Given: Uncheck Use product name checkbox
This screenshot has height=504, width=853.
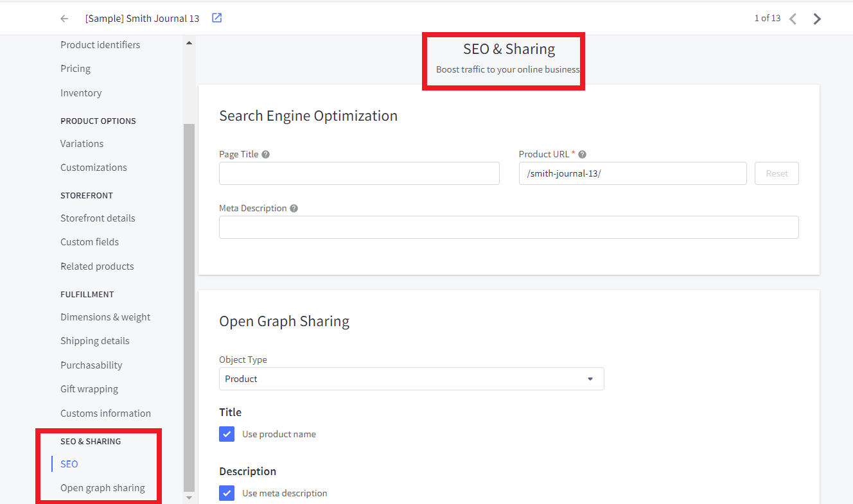Looking at the screenshot, I should click(x=227, y=434).
